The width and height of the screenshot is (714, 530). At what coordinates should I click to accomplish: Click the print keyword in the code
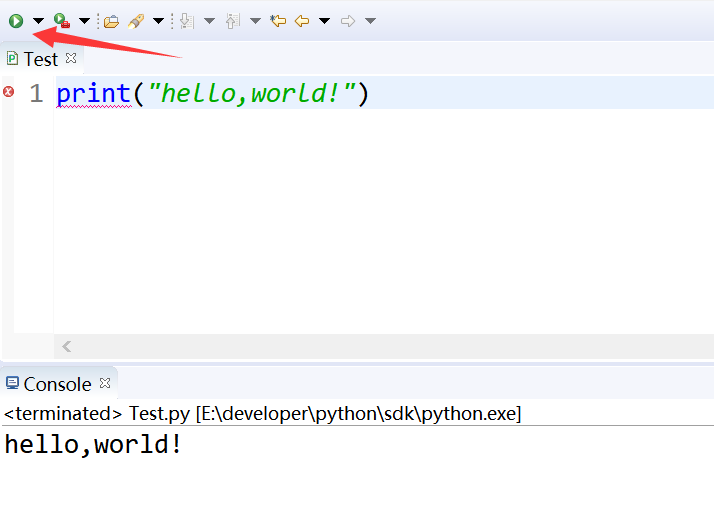click(x=94, y=94)
